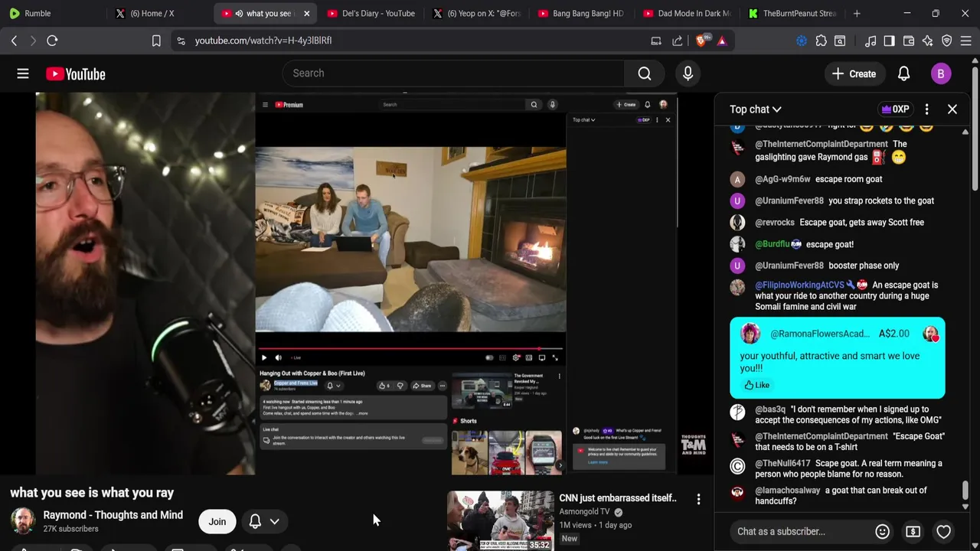Switch to the (6) Home / X tab
Viewport: 980px width, 551px height.
coord(159,13)
